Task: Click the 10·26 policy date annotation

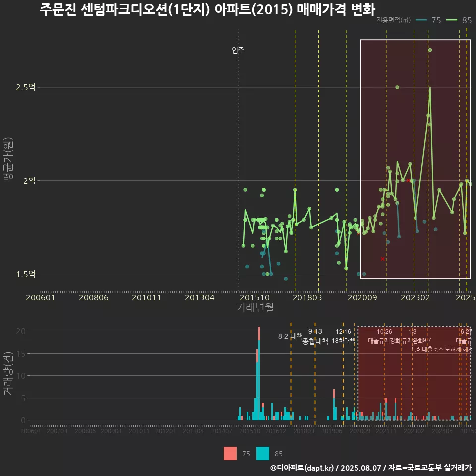Action: click(x=384, y=332)
